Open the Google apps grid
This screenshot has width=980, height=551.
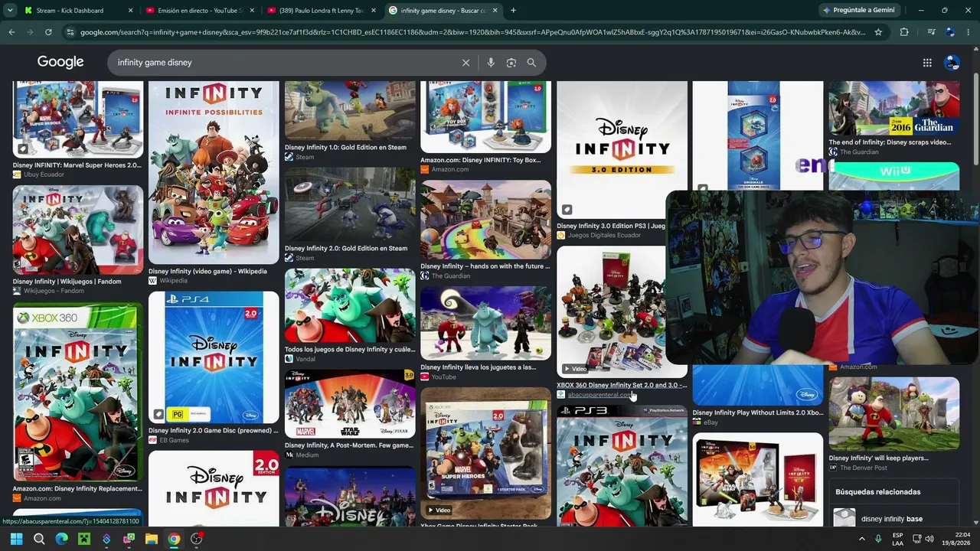[927, 63]
